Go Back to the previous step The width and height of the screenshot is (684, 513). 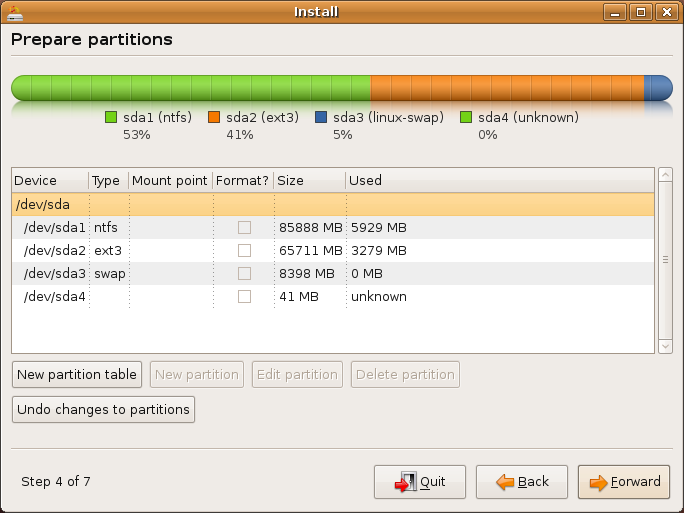click(x=522, y=482)
